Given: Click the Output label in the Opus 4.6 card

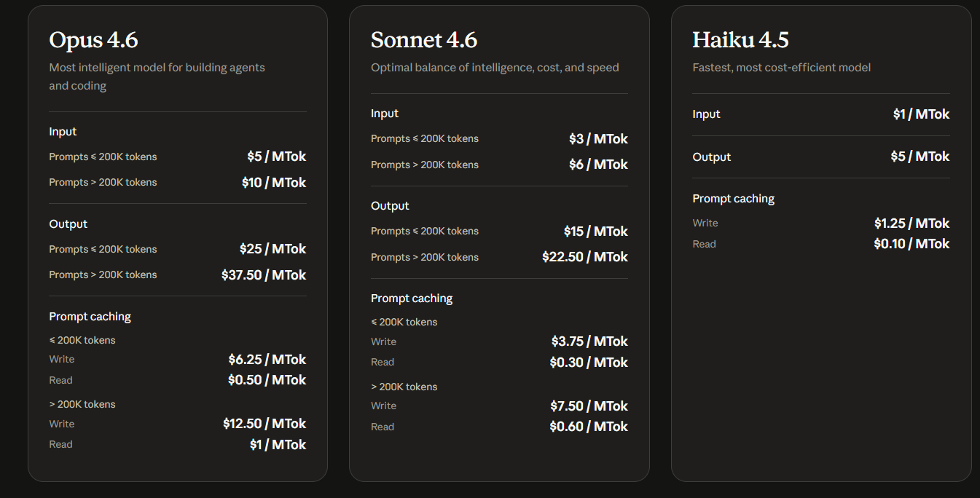Looking at the screenshot, I should point(68,224).
